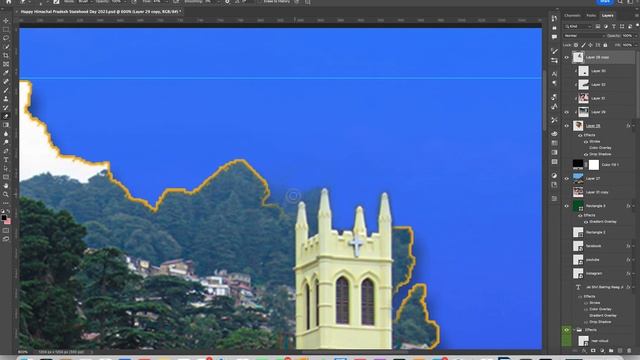Expand facebook layer effects arrow
640x360 pixels.
pyautogui.click(x=633, y=246)
